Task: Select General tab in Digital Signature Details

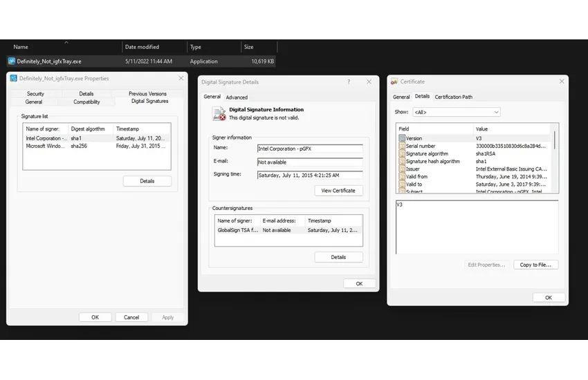Action: point(212,97)
